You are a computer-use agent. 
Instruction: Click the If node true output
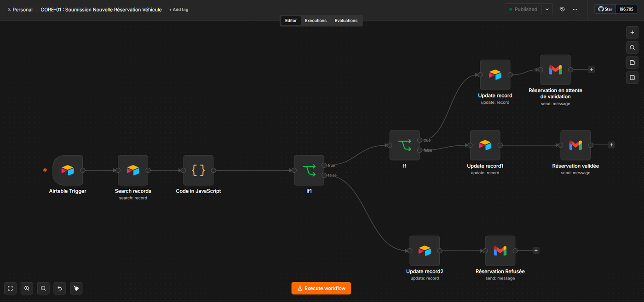[420, 140]
